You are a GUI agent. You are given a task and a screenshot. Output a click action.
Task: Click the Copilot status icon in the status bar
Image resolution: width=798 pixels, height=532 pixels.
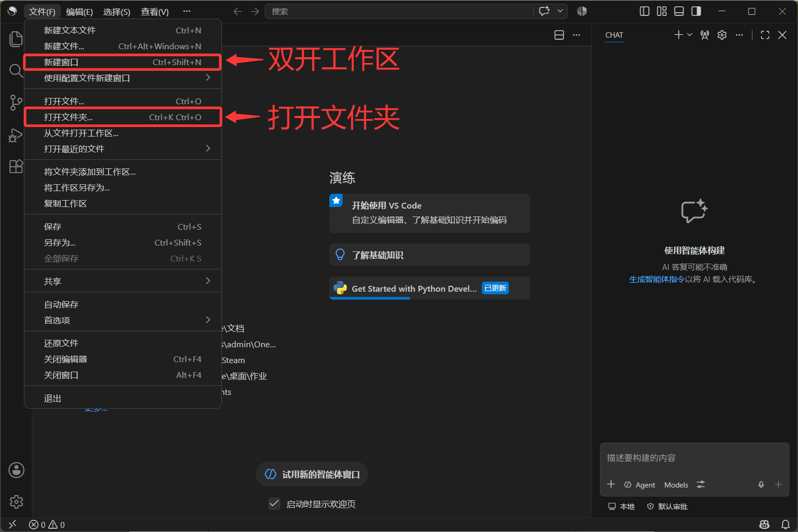[764, 525]
